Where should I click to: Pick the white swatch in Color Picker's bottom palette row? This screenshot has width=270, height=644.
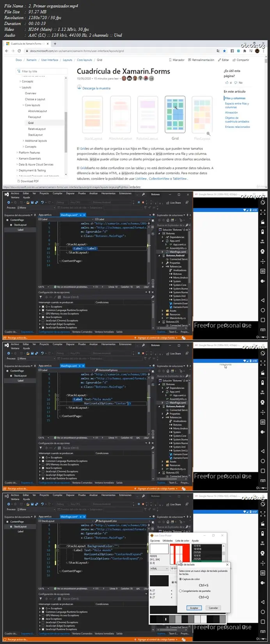pyautogui.click(x=203, y=619)
